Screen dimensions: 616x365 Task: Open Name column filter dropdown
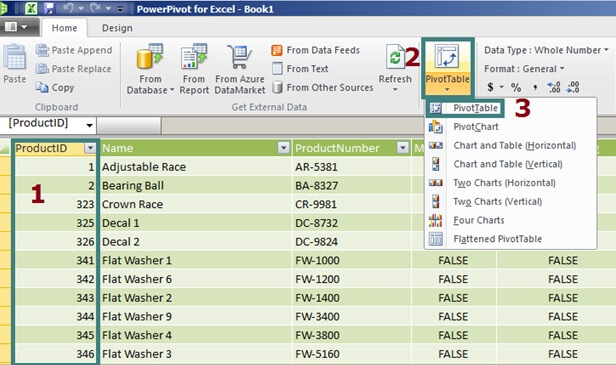point(283,148)
